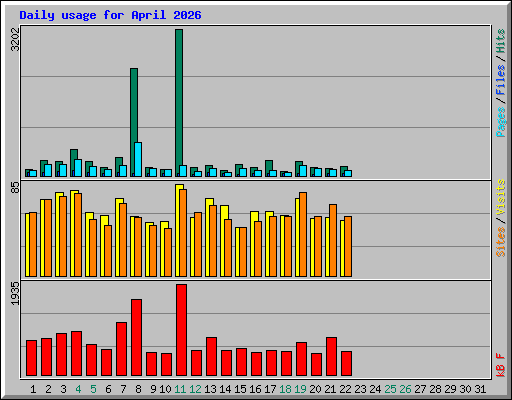This screenshot has height=400, width=512.
Task: Click the day 17 axis label
Action: tap(270, 389)
